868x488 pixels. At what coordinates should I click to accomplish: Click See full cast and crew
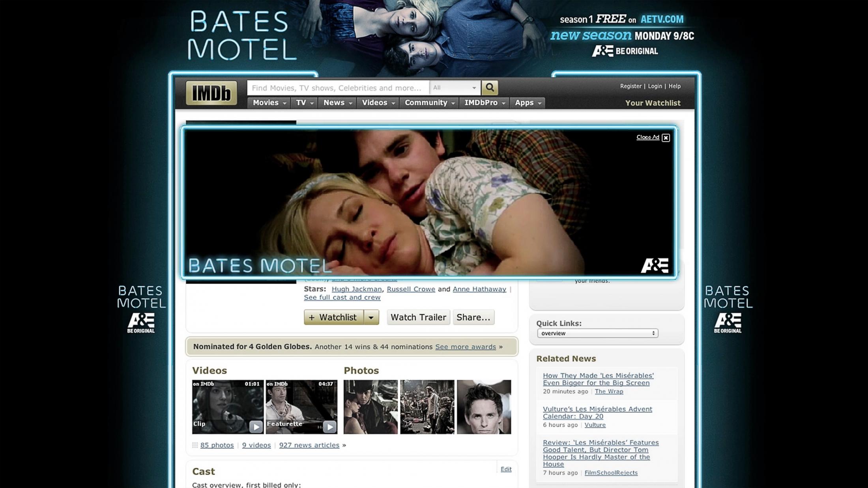pos(342,297)
